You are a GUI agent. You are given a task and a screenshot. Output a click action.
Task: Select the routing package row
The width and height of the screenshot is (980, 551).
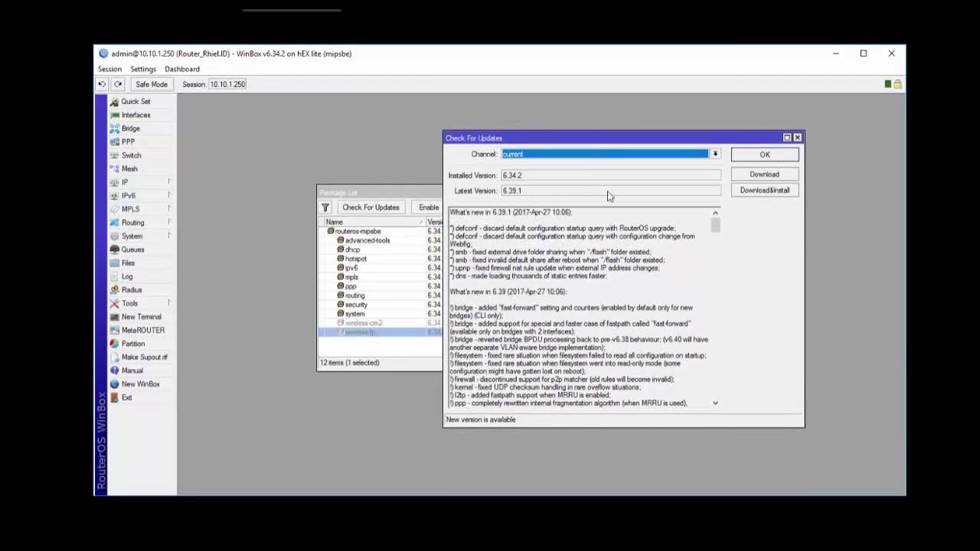[x=379, y=295]
